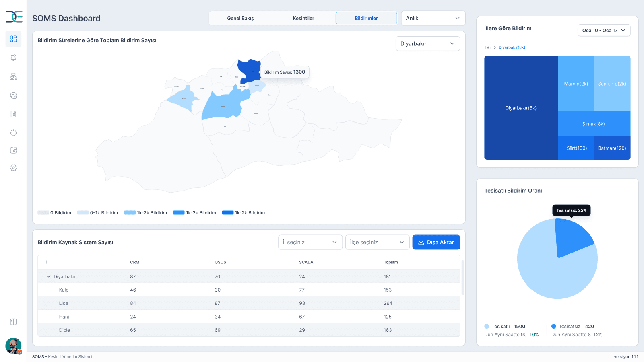Toggle the Tesisatlı legend entry
Screen dimensions: 644x362
coord(505,327)
